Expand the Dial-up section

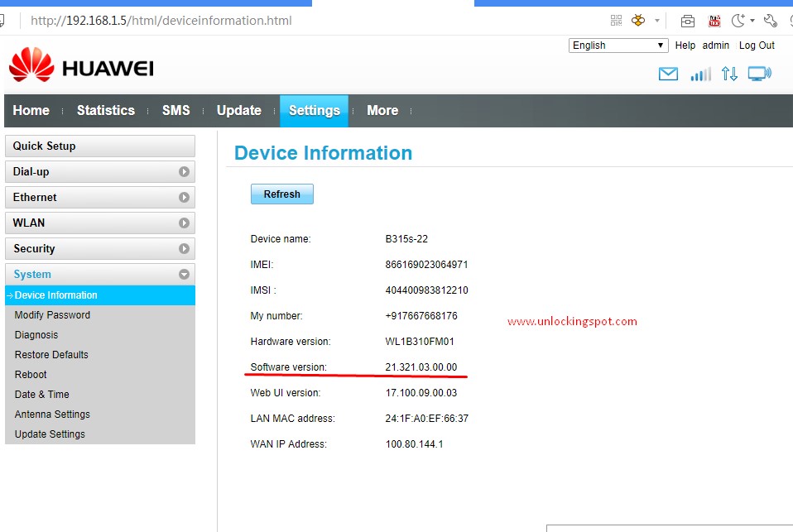pos(99,171)
